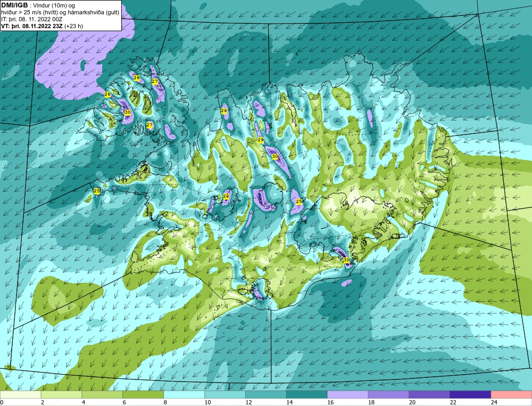Click the legend scale value 8

[165, 402]
